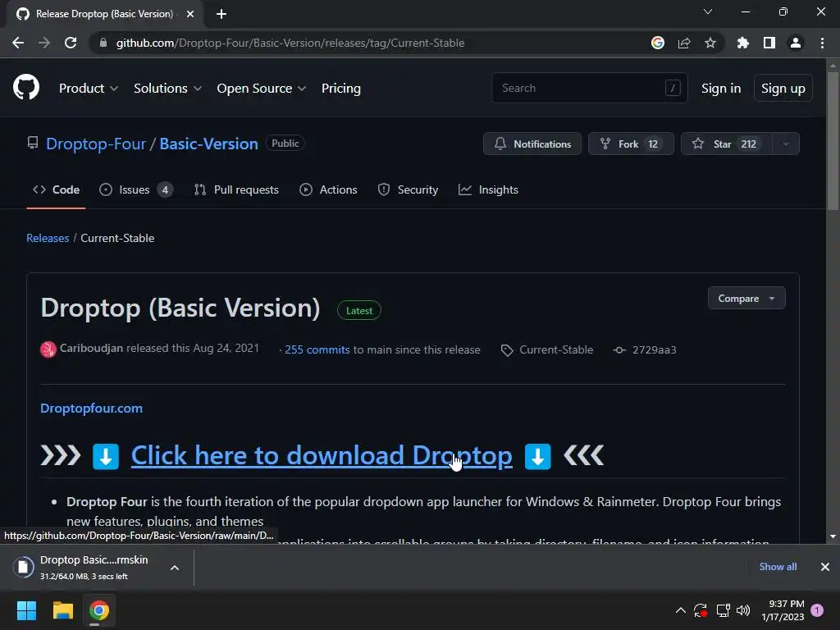Open the Windows Start menu

26,610
